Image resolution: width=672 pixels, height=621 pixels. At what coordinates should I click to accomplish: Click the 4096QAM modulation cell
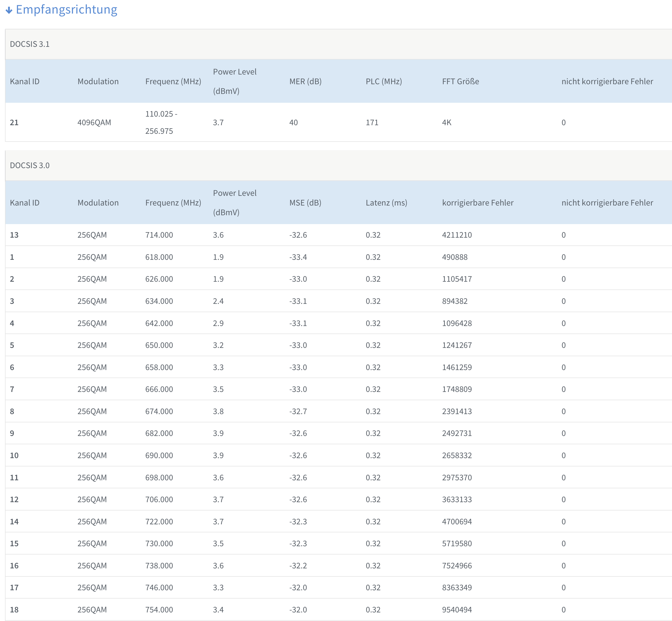[94, 122]
